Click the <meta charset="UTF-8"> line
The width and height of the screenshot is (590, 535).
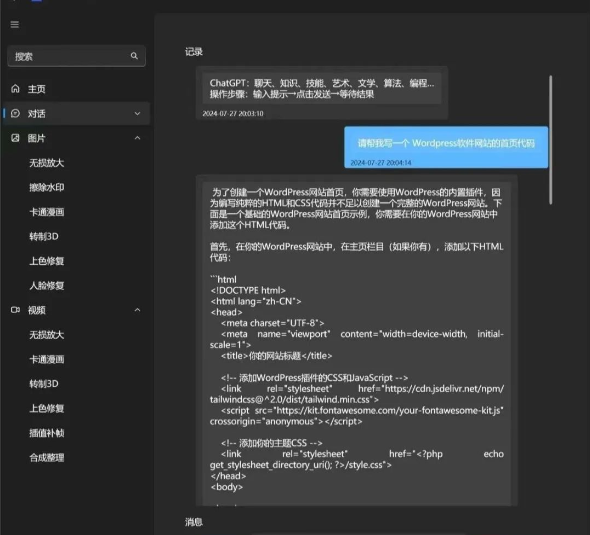[x=272, y=323]
